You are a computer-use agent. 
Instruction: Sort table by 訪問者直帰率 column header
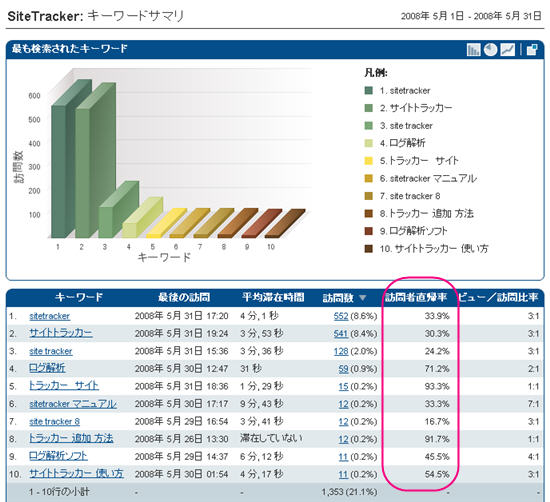coord(416,297)
